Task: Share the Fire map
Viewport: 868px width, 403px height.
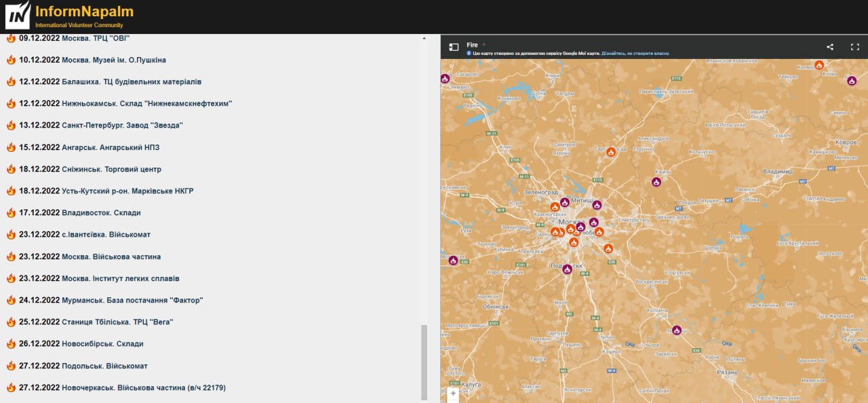Action: tap(830, 47)
